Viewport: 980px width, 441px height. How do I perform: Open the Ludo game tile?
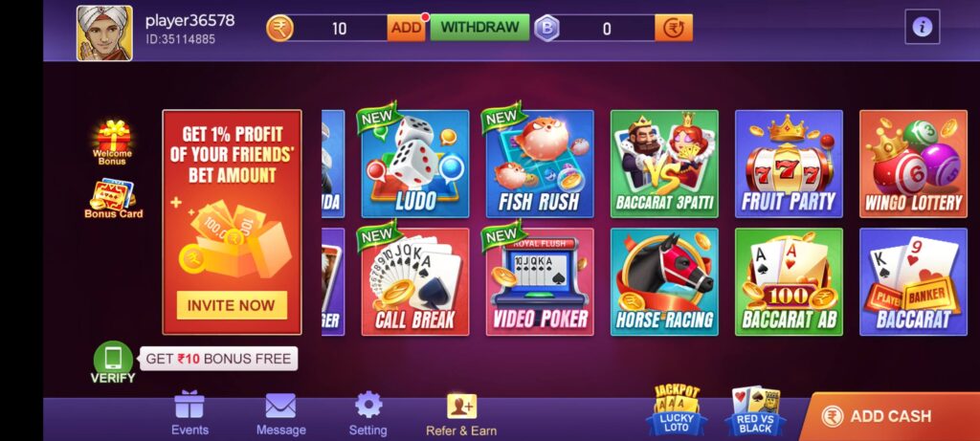tap(415, 165)
